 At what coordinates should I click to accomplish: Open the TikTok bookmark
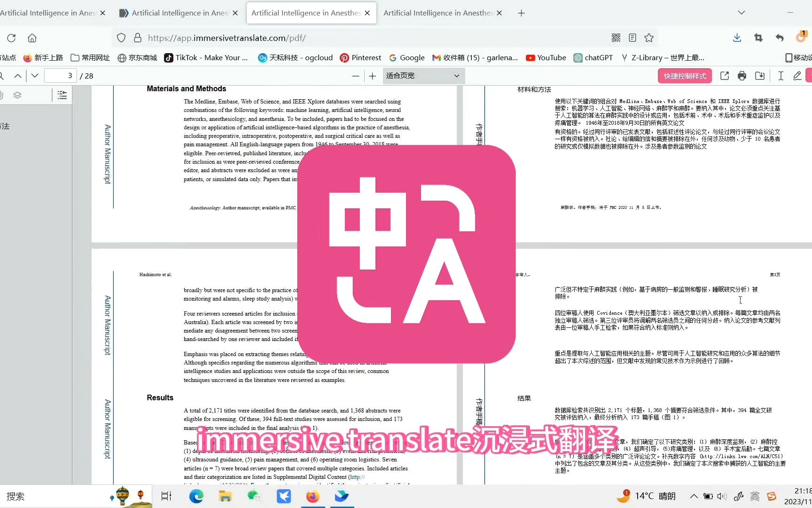(x=206, y=58)
